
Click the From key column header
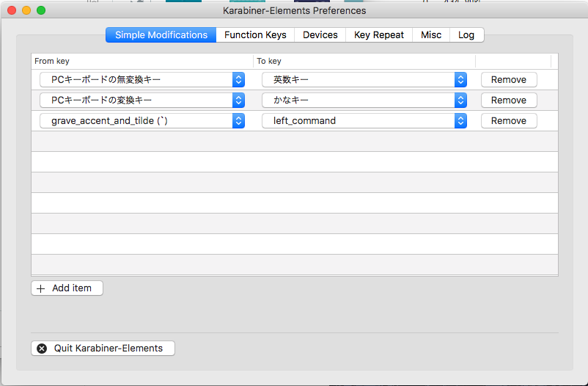(x=142, y=61)
